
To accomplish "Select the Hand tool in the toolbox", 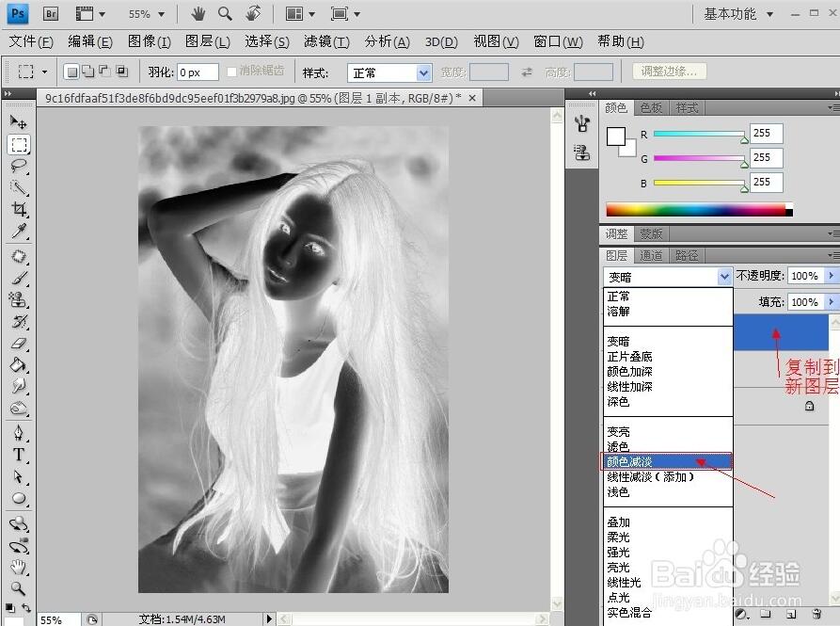I will point(19,567).
